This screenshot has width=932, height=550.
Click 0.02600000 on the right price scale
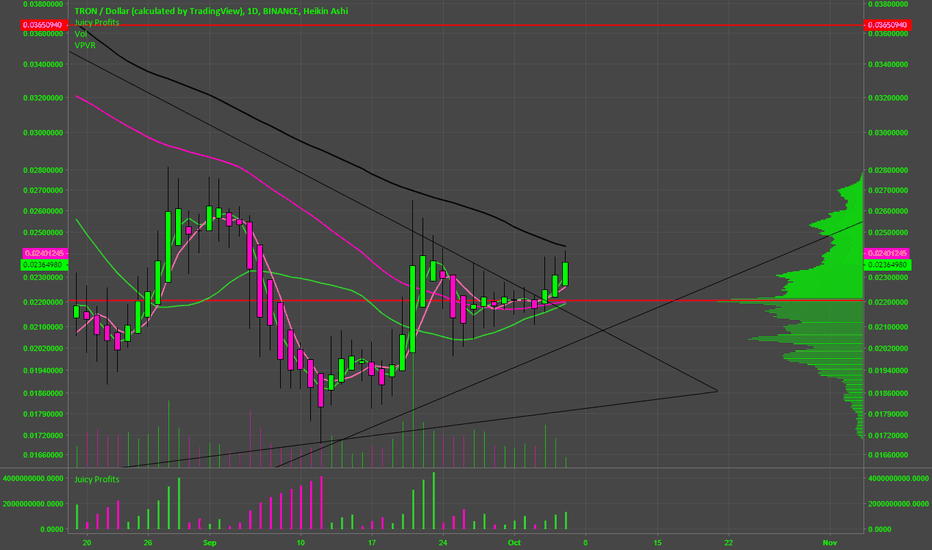887,211
